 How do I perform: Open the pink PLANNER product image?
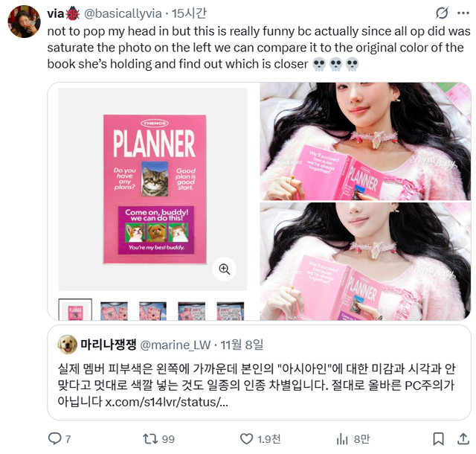pos(153,189)
